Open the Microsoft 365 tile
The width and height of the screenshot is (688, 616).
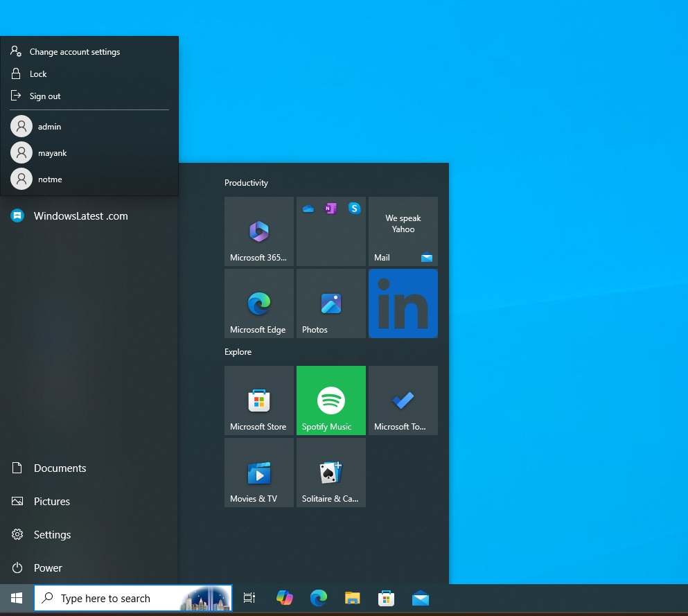[259, 231]
